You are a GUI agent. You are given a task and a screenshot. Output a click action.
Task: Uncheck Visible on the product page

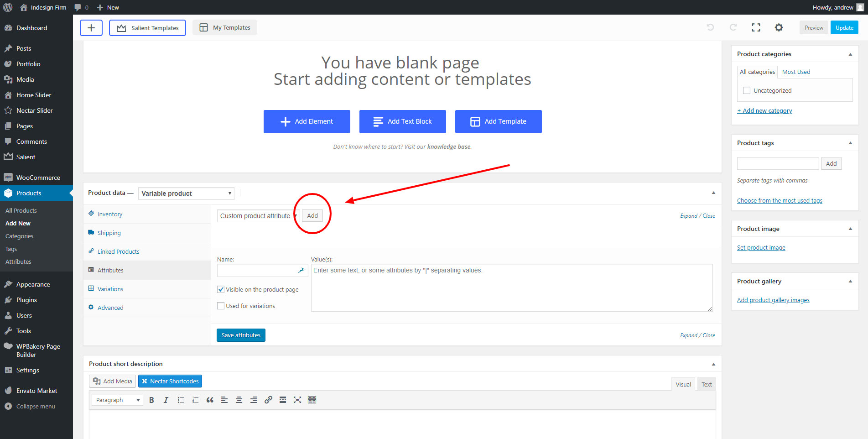click(221, 289)
